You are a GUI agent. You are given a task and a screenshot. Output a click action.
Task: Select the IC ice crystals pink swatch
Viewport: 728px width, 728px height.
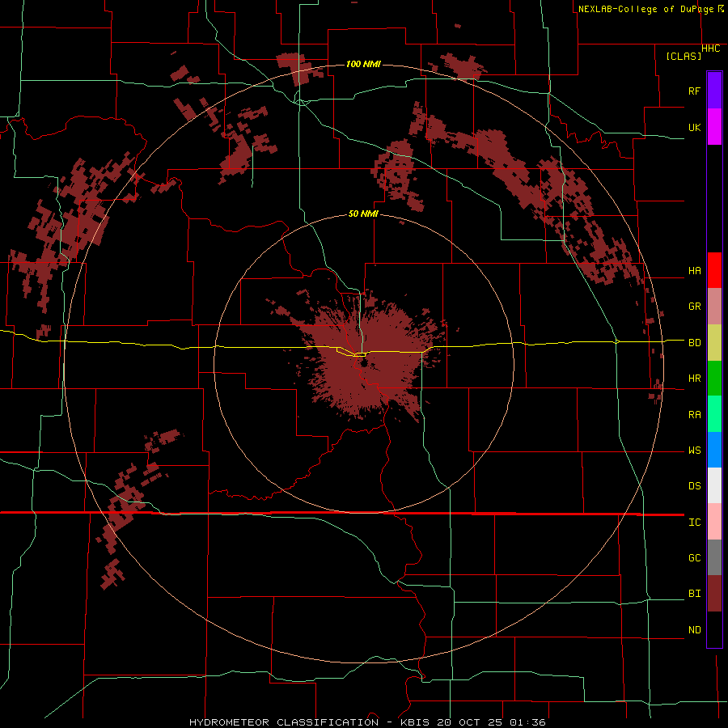(x=714, y=522)
